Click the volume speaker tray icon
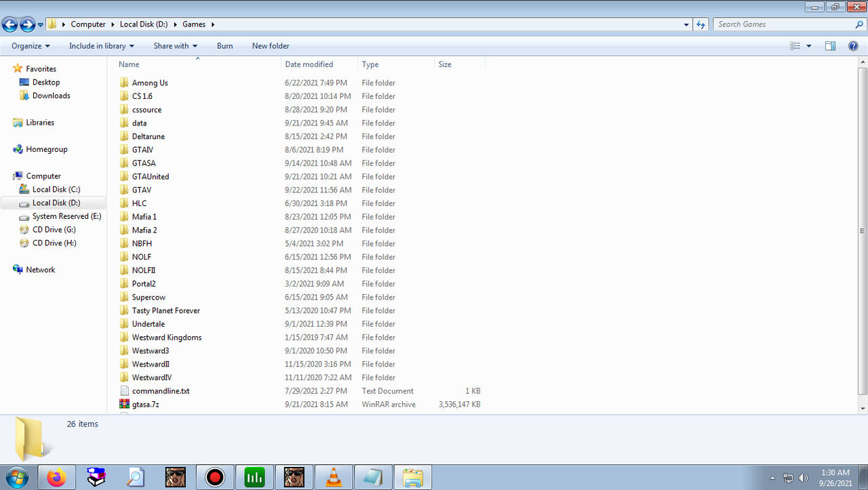 pyautogui.click(x=804, y=478)
